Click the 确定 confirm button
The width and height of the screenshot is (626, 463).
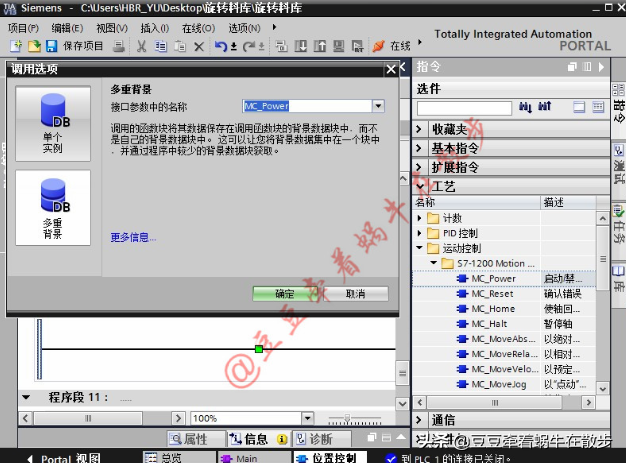285,294
